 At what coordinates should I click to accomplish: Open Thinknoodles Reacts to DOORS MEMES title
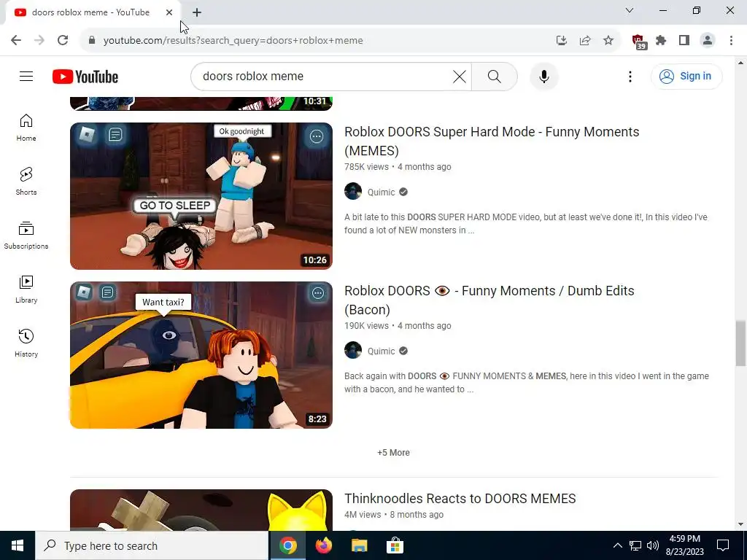(x=460, y=499)
